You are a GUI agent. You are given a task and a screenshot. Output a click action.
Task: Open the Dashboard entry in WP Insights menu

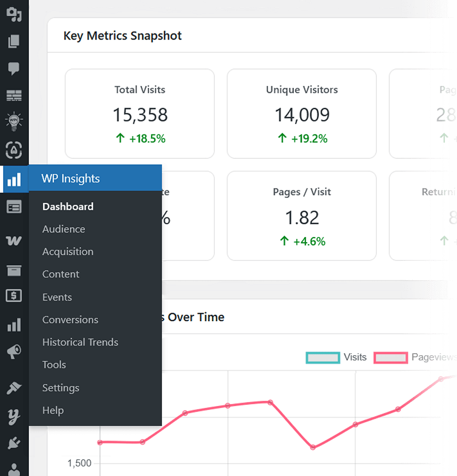click(x=68, y=207)
